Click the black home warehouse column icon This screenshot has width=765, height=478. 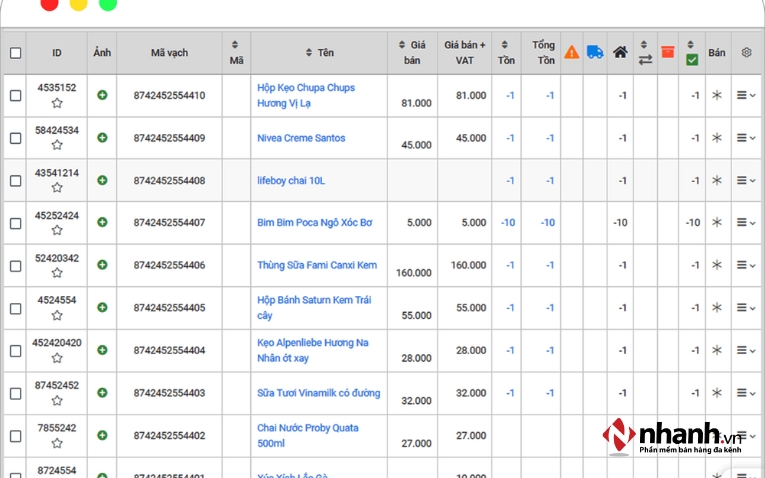click(x=620, y=52)
